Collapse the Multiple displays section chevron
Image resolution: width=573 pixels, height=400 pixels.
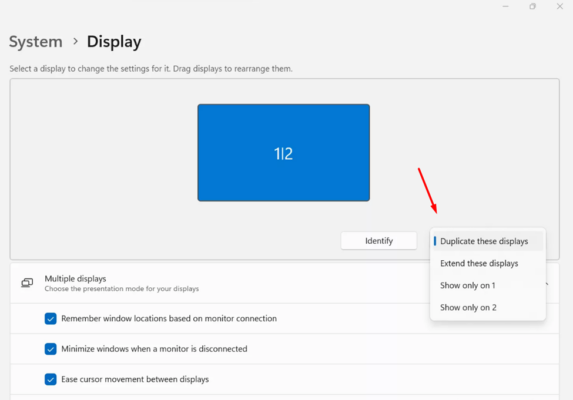pyautogui.click(x=547, y=283)
